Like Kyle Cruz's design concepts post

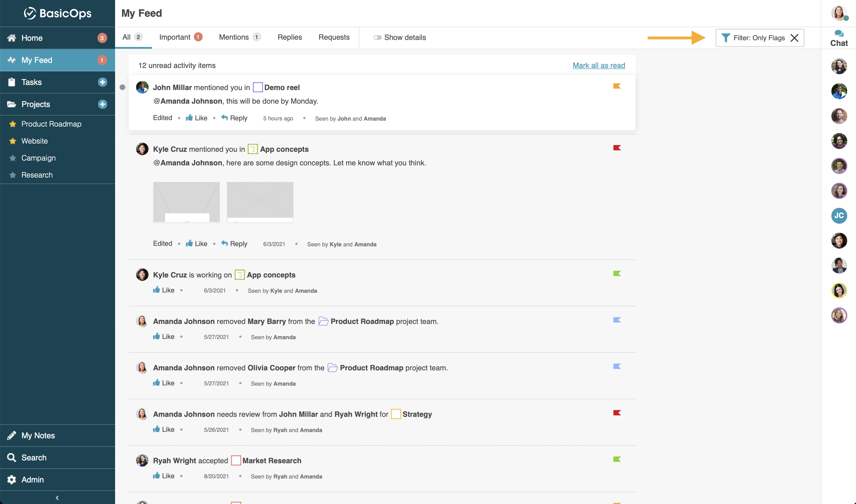pyautogui.click(x=196, y=244)
